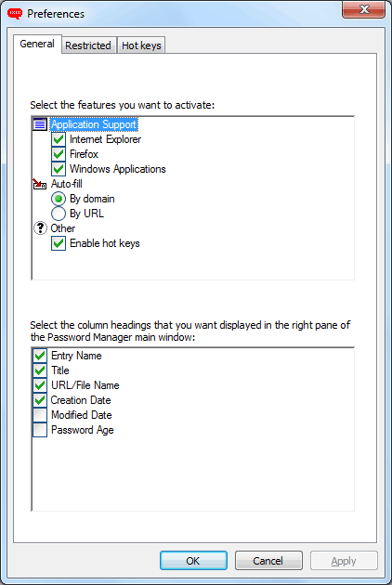The height and width of the screenshot is (585, 392).
Task: Enable the Modified Date column
Action: [40, 415]
